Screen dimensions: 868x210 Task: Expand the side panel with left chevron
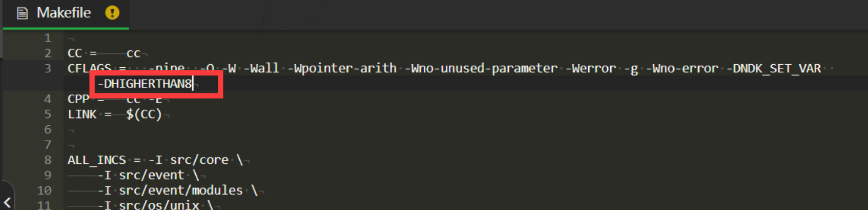7,202
